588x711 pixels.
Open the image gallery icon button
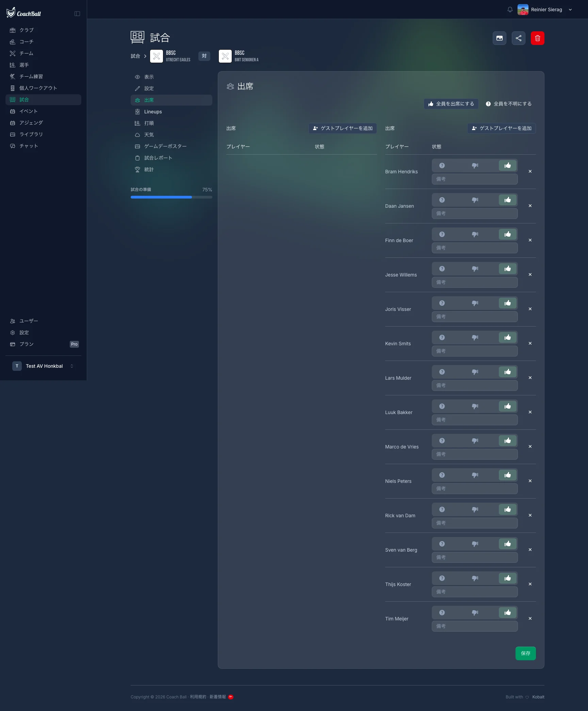pos(499,38)
